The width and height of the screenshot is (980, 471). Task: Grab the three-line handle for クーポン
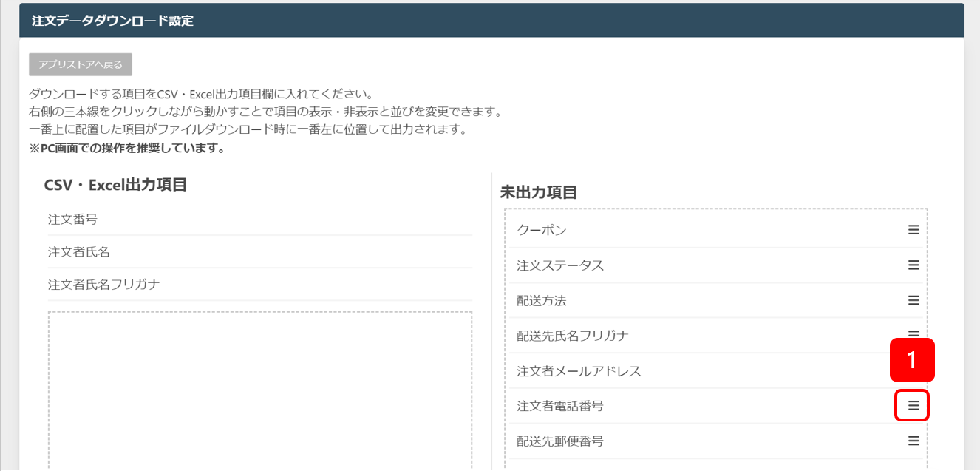pos(913,230)
